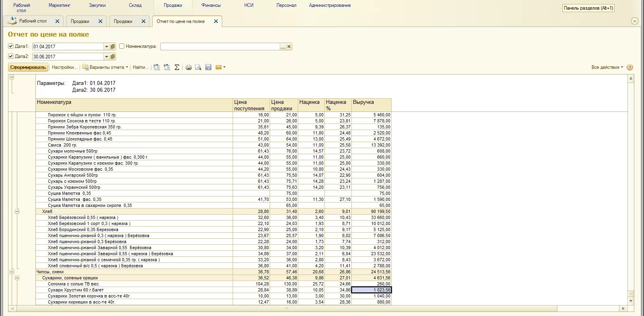This screenshot has height=316, width=644.
Task: Click in the Дата1 date field
Action: tap(68, 47)
